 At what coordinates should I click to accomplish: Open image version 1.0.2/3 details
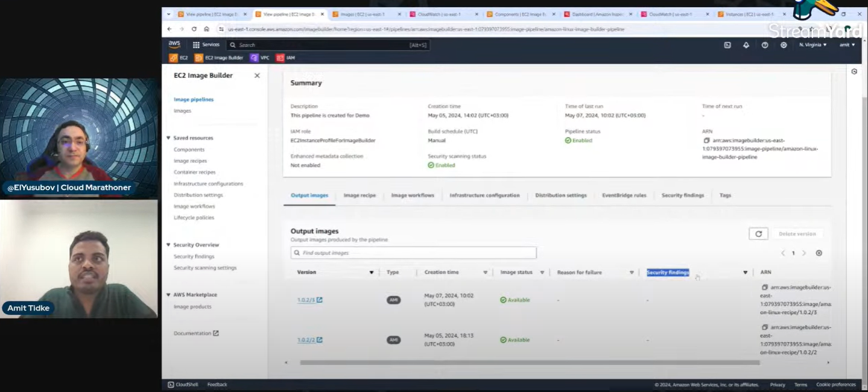(x=308, y=299)
